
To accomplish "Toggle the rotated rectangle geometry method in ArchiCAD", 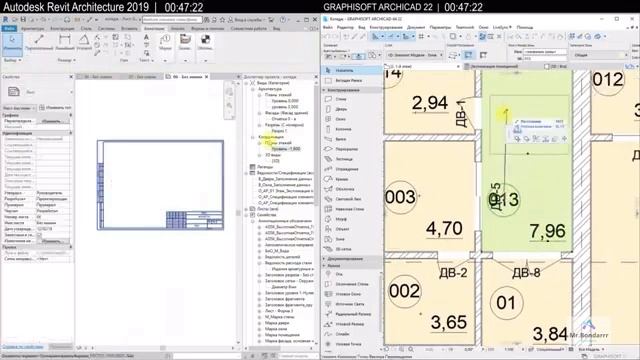I will (x=483, y=55).
